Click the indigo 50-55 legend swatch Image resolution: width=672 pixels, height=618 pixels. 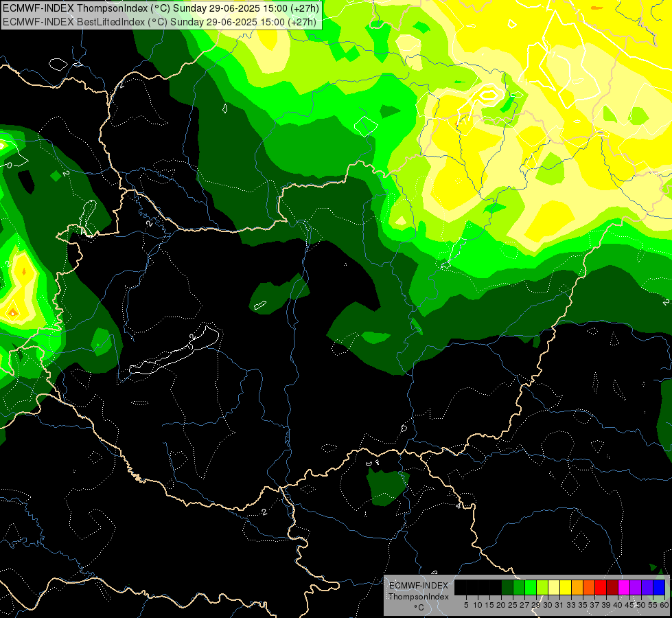(x=647, y=588)
